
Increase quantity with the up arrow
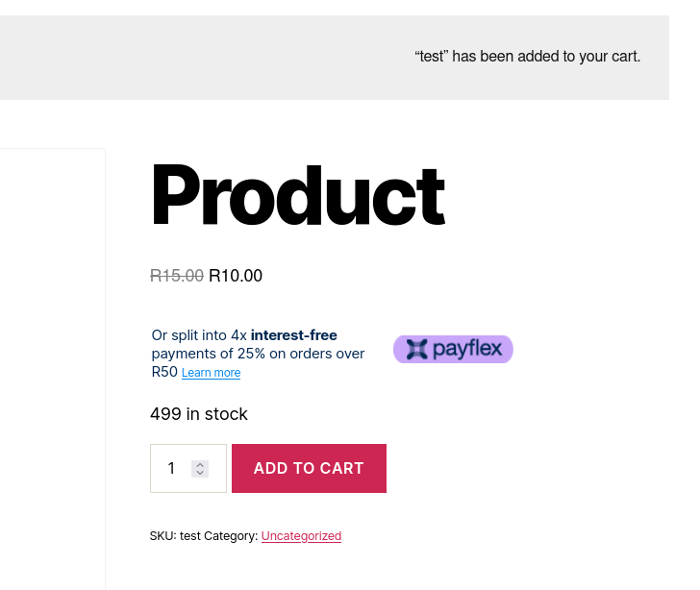tap(200, 464)
